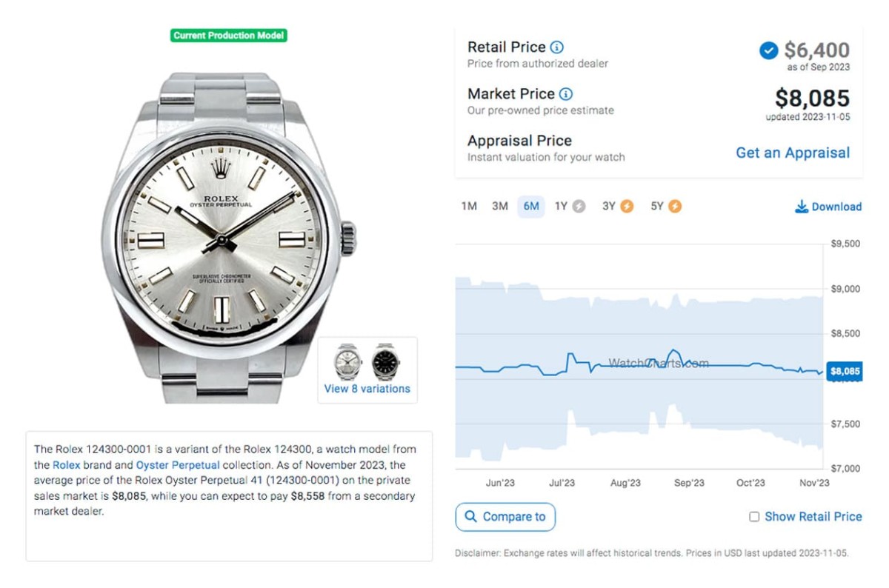This screenshot has height=588, width=889.
Task: Click the magnifier icon in Compare to
Action: 471,517
